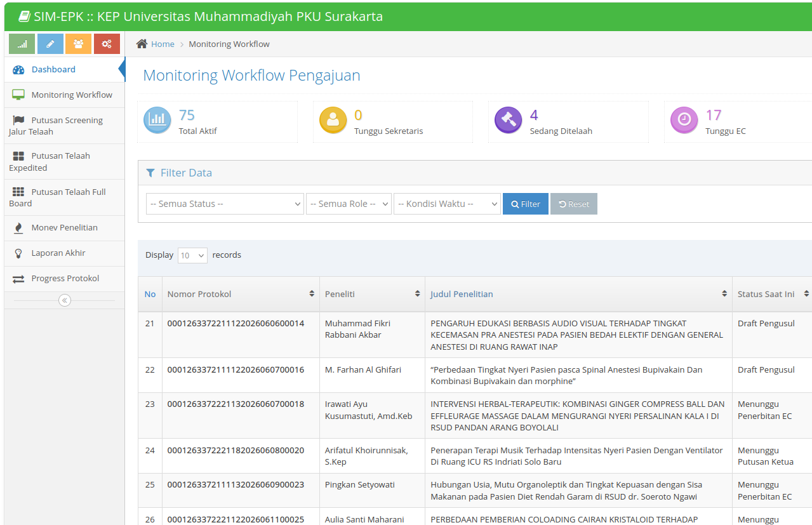This screenshot has width=812, height=525.
Task: Click researcher Aulia Santi Maharani
Action: pos(364,519)
